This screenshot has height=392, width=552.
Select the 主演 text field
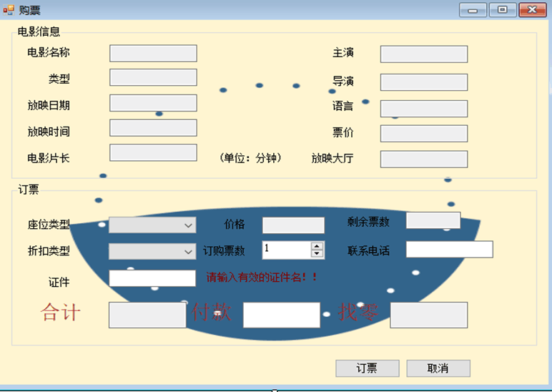click(423, 54)
